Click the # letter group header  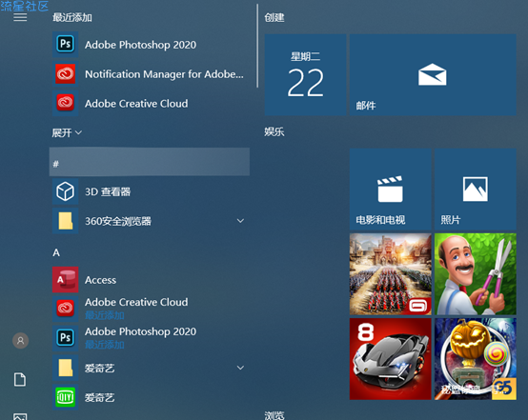pos(150,162)
